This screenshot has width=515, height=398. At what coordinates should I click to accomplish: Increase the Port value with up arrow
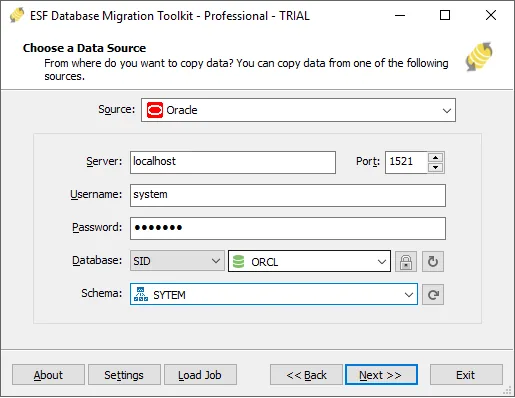pos(435,157)
